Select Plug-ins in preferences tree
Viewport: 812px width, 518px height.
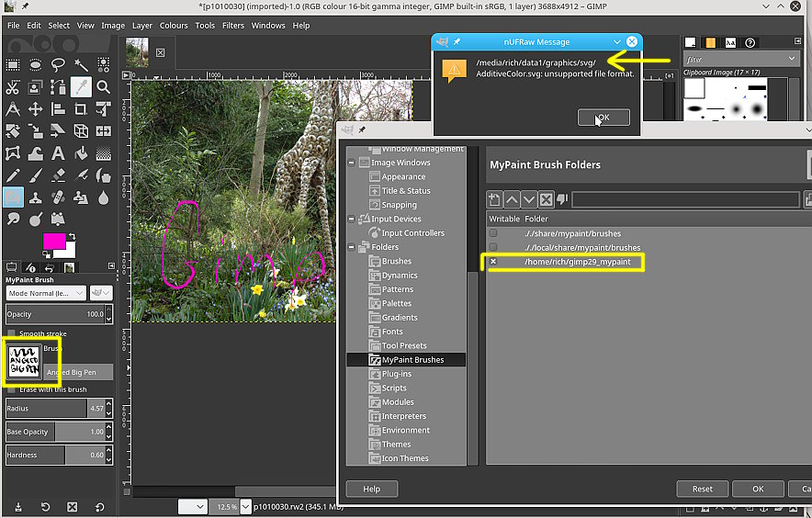[397, 374]
